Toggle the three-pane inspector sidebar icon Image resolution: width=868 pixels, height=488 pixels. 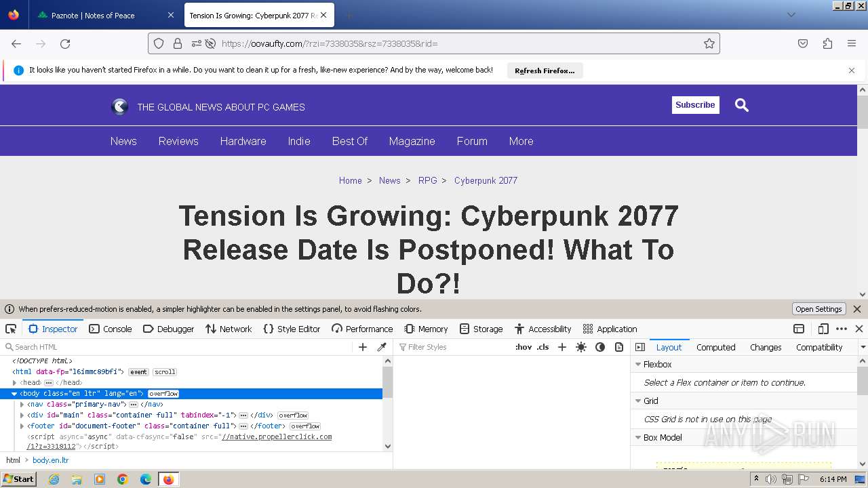point(640,347)
